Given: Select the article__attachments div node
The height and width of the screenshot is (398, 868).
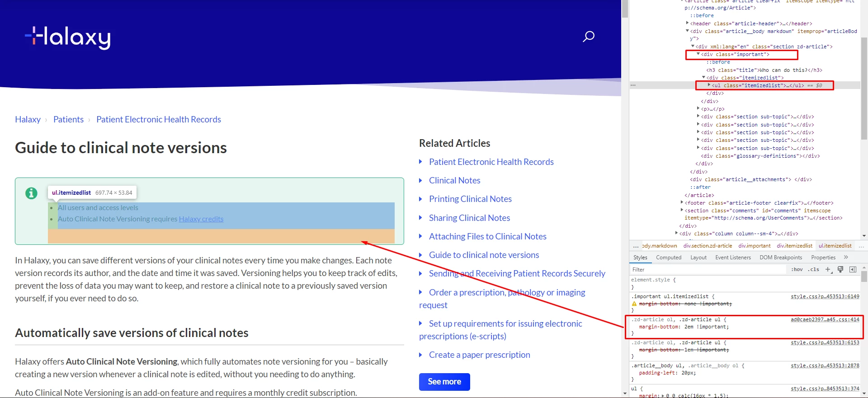Looking at the screenshot, I should (x=750, y=179).
